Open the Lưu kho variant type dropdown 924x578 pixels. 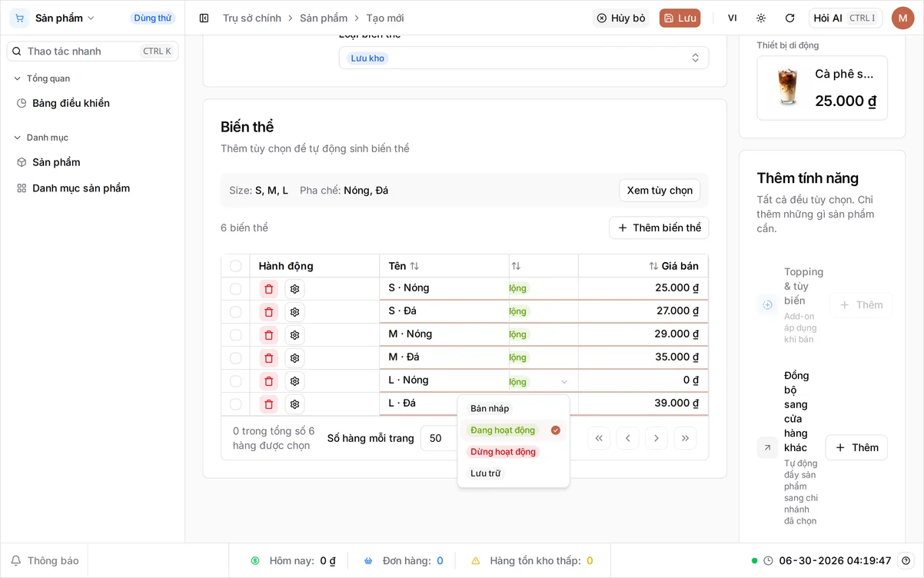click(x=523, y=58)
